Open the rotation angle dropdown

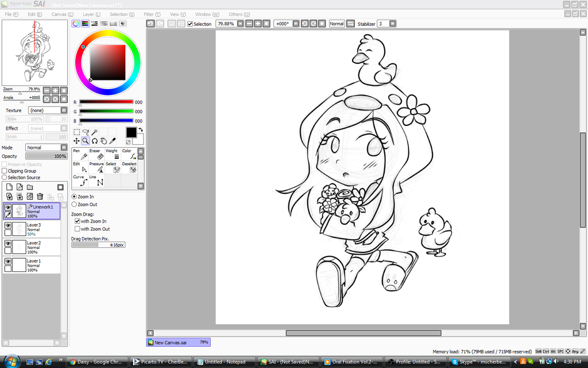[296, 24]
